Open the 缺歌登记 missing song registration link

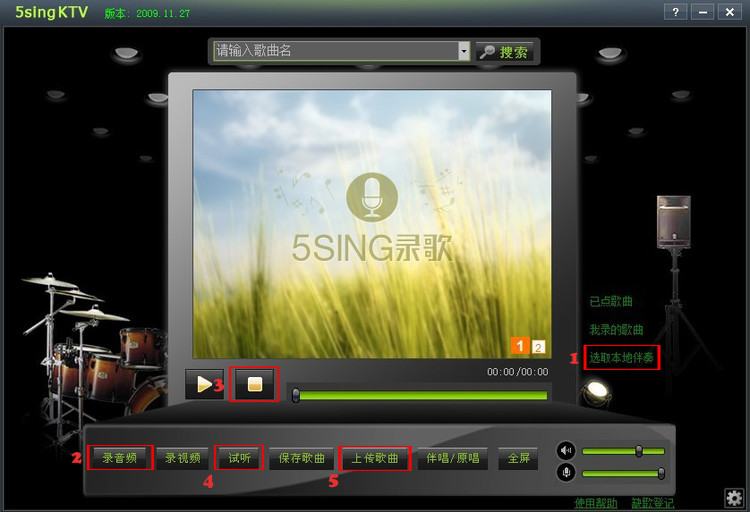(652, 503)
